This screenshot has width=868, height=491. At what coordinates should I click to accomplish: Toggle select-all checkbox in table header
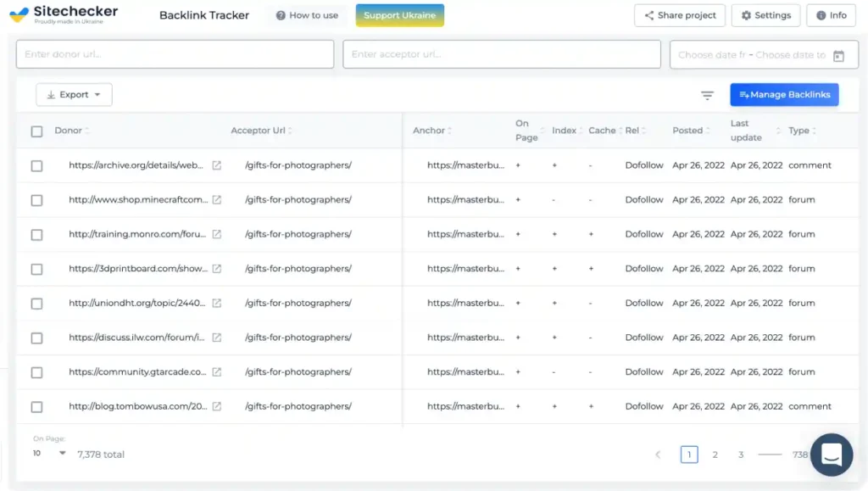point(36,131)
